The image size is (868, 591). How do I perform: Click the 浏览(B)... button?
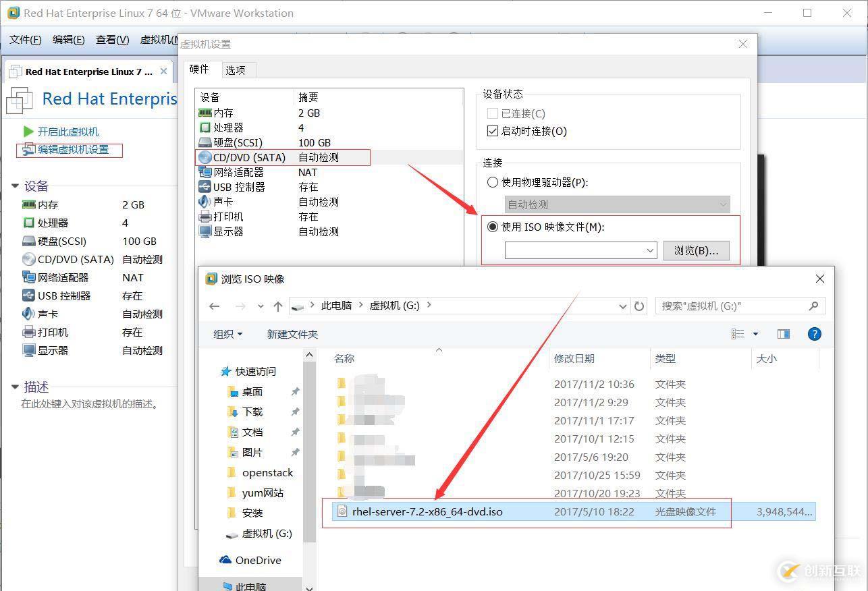[x=697, y=250]
